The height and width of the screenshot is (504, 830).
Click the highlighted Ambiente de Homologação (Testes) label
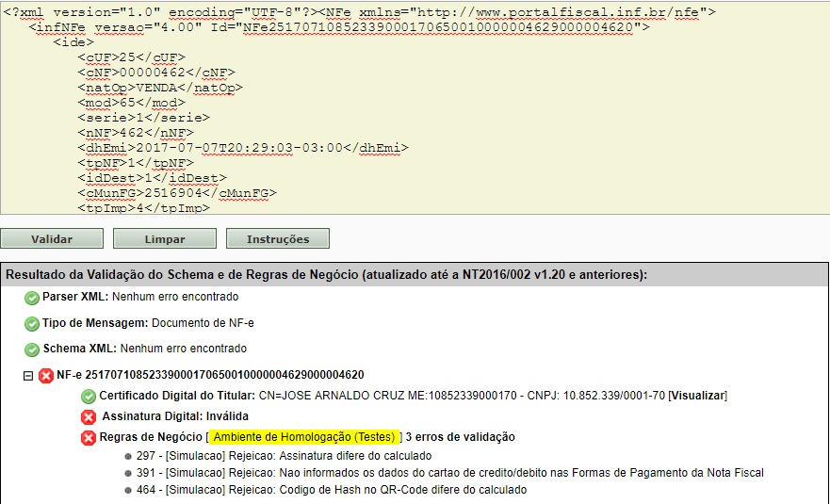pos(304,437)
